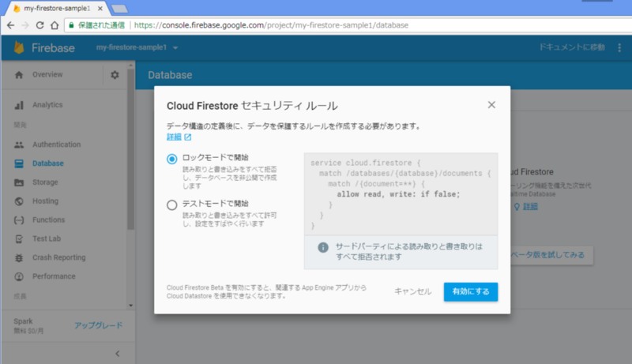Click the Database sidebar icon
The height and width of the screenshot is (364, 632).
19,163
